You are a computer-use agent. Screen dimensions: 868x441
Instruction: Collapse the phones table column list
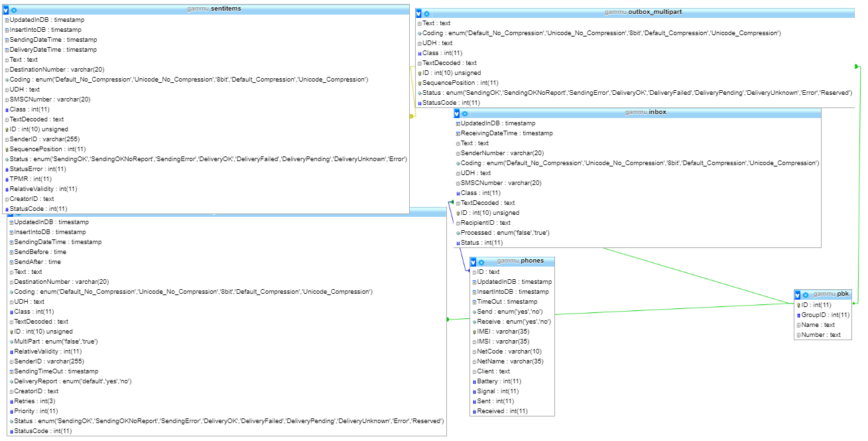coord(473,262)
